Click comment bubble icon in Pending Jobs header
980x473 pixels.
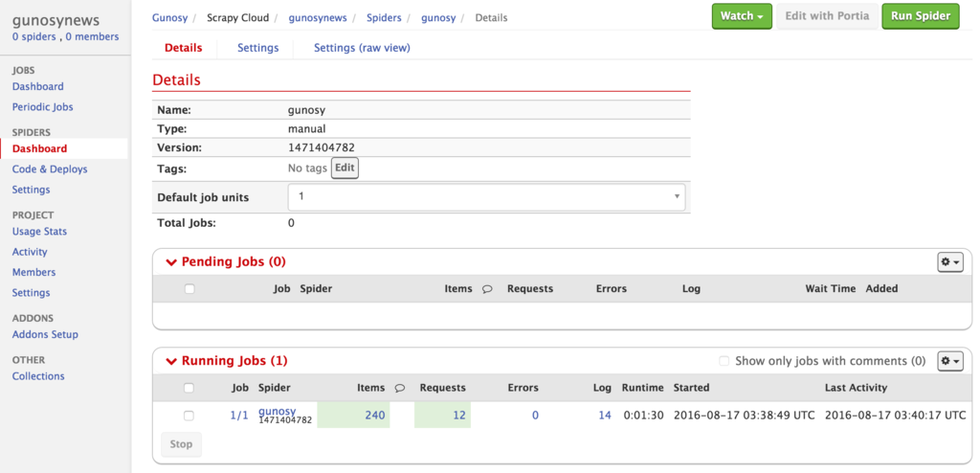pos(487,289)
